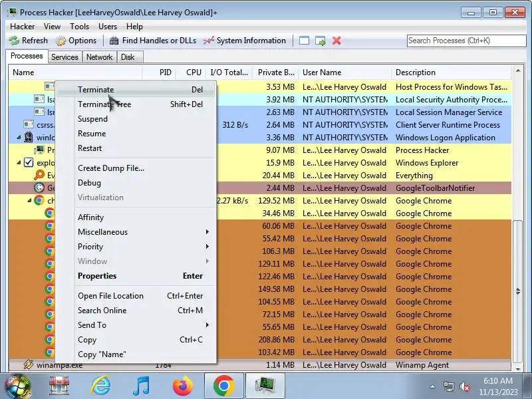This screenshot has width=532, height=399.
Task: Sort by the Name column header
Action: click(76, 72)
